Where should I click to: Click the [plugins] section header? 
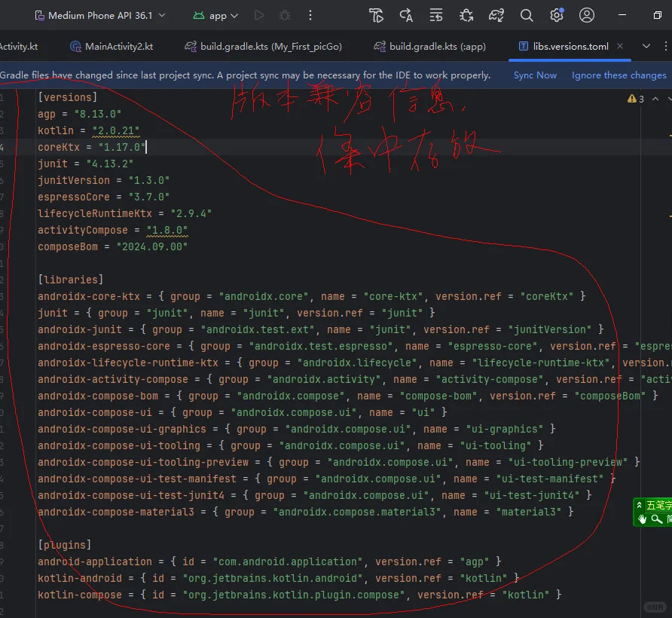[x=65, y=545]
